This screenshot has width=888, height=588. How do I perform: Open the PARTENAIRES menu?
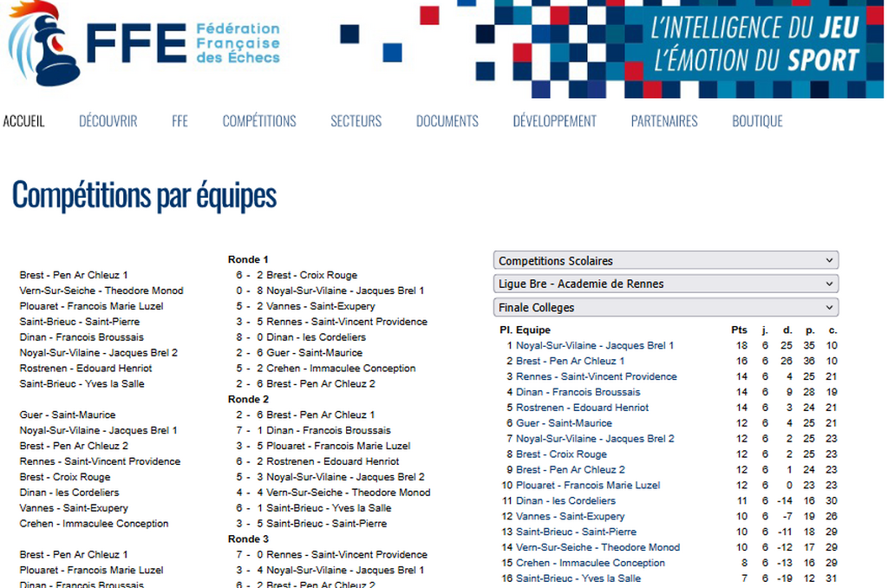tap(664, 121)
